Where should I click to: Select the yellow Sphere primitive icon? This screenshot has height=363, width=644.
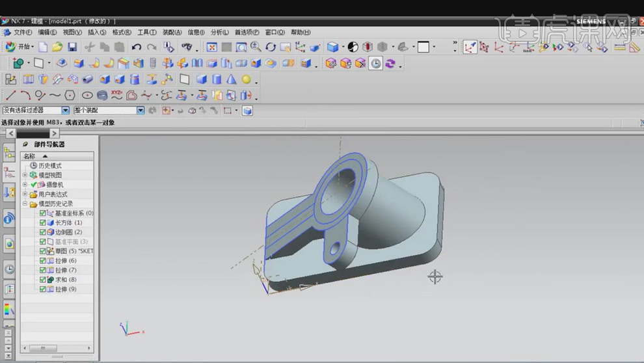(246, 79)
